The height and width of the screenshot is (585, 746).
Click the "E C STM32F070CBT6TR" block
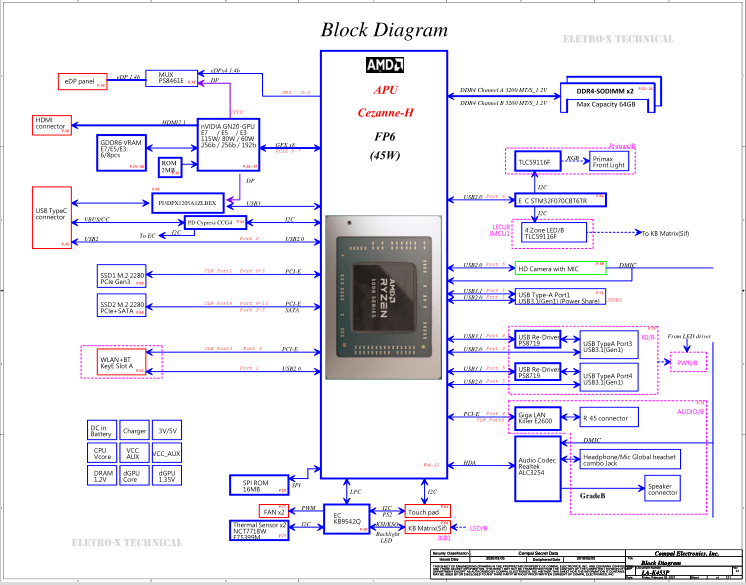tap(560, 200)
